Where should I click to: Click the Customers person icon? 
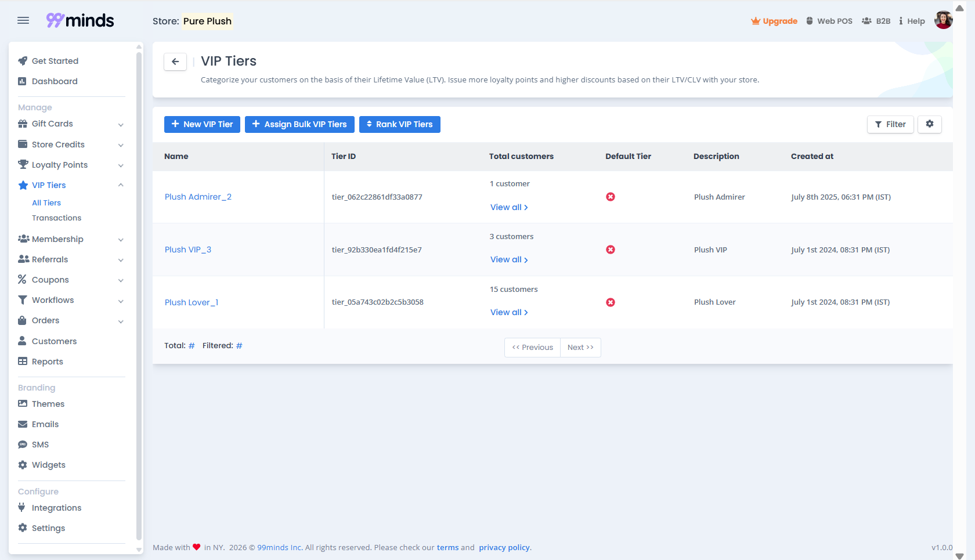[x=22, y=341]
